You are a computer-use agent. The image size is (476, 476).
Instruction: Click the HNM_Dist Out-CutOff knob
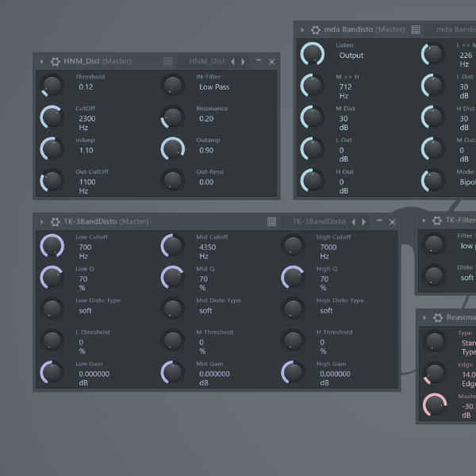point(52,181)
